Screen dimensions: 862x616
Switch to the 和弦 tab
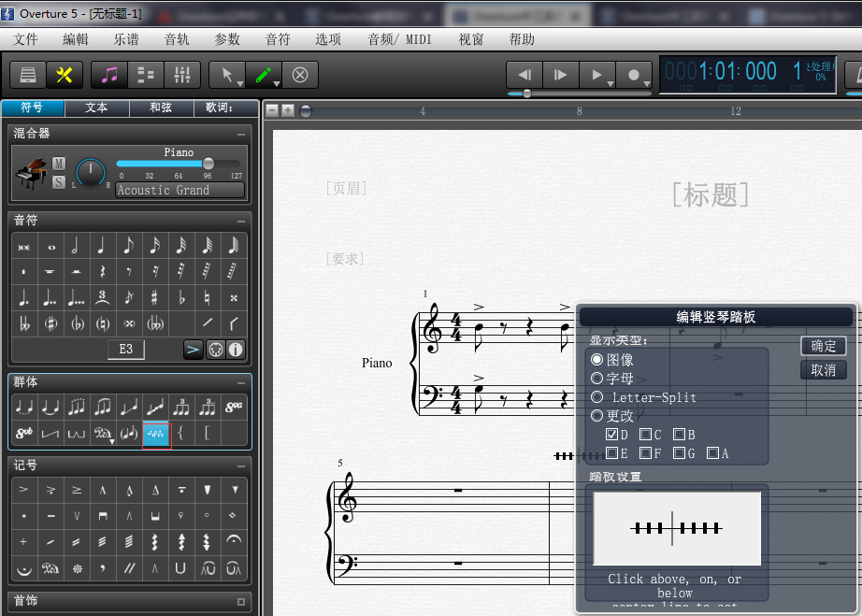tap(161, 107)
